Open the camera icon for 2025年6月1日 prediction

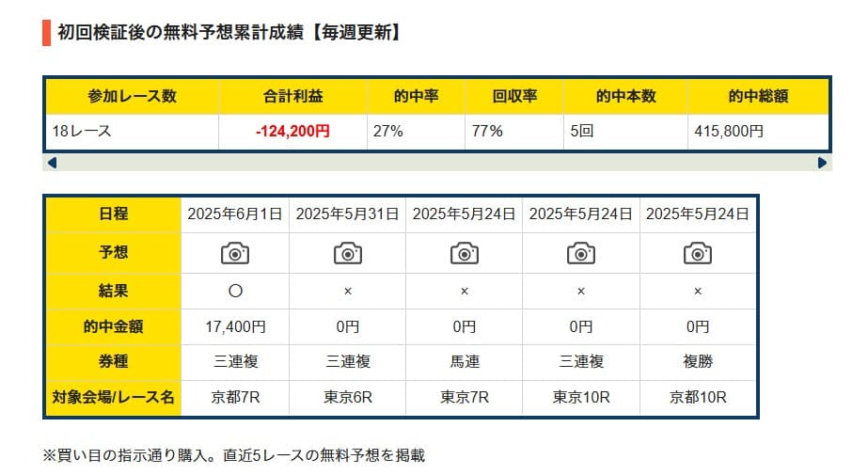[x=235, y=254]
